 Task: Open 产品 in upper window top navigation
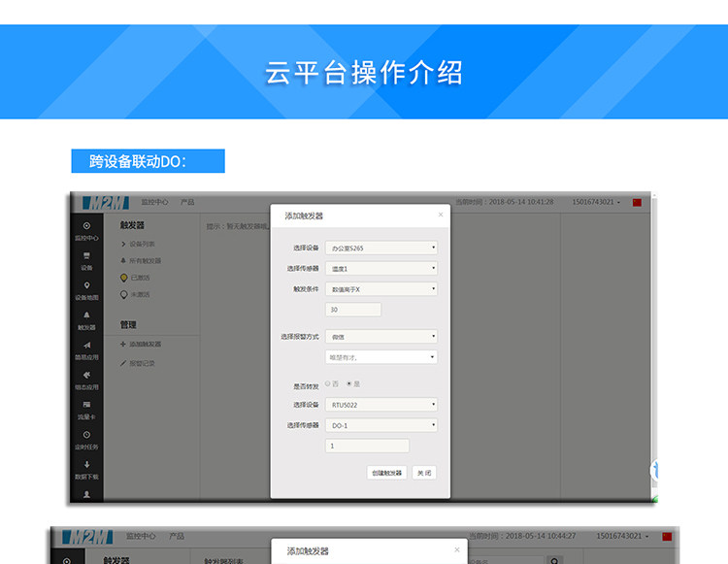click(187, 202)
